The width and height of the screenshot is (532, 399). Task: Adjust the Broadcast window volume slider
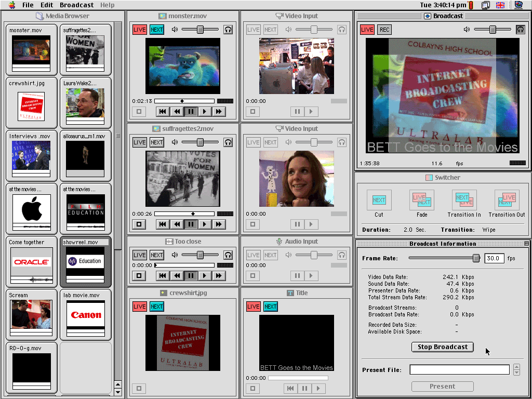[493, 30]
